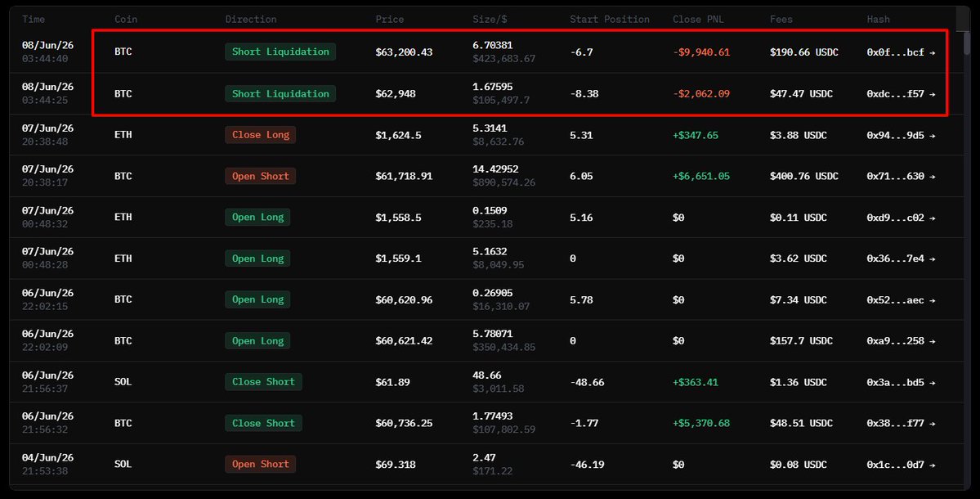The width and height of the screenshot is (980, 499).
Task: Open transaction hash 0x1c...0d7 link
Action: (901, 465)
